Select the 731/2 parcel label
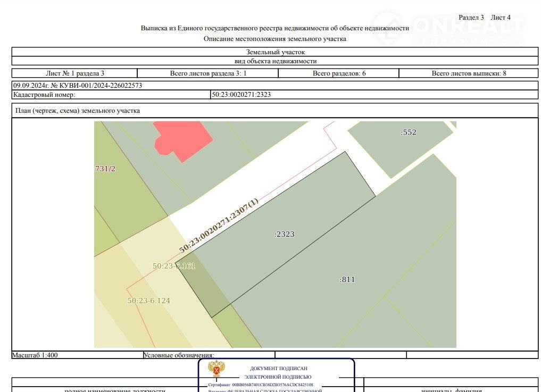541x392 pixels. [105, 169]
